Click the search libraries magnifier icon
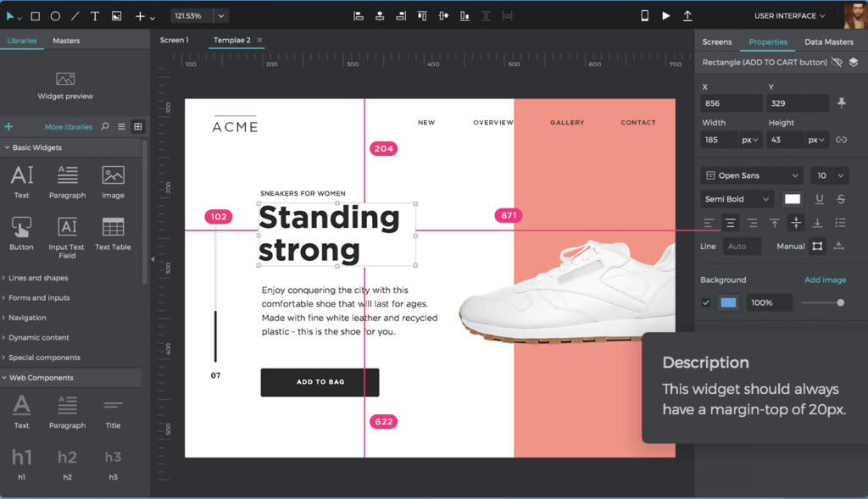Viewport: 868px width, 499px height. click(105, 127)
